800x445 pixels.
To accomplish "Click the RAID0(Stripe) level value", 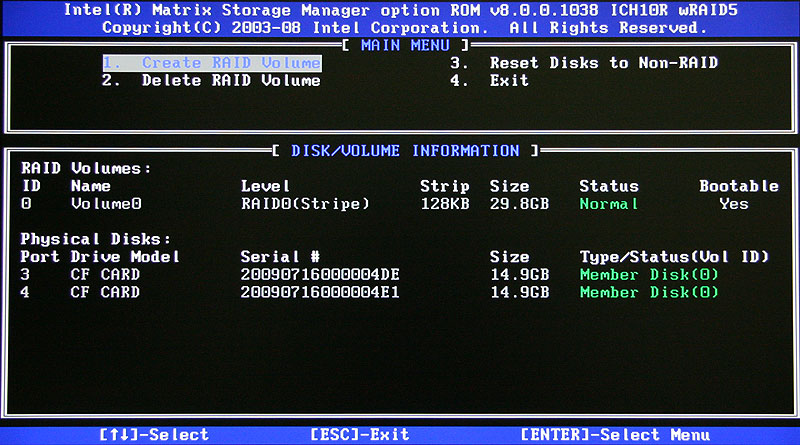I will [305, 204].
